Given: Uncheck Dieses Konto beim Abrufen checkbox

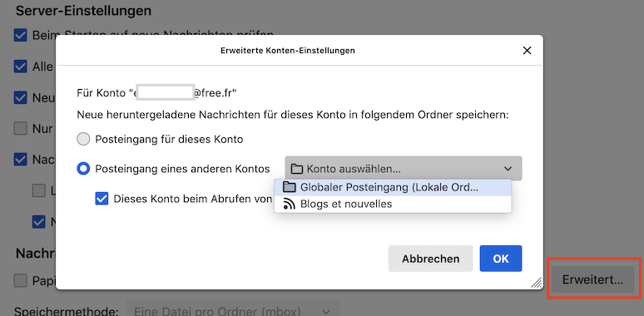Looking at the screenshot, I should click(102, 199).
